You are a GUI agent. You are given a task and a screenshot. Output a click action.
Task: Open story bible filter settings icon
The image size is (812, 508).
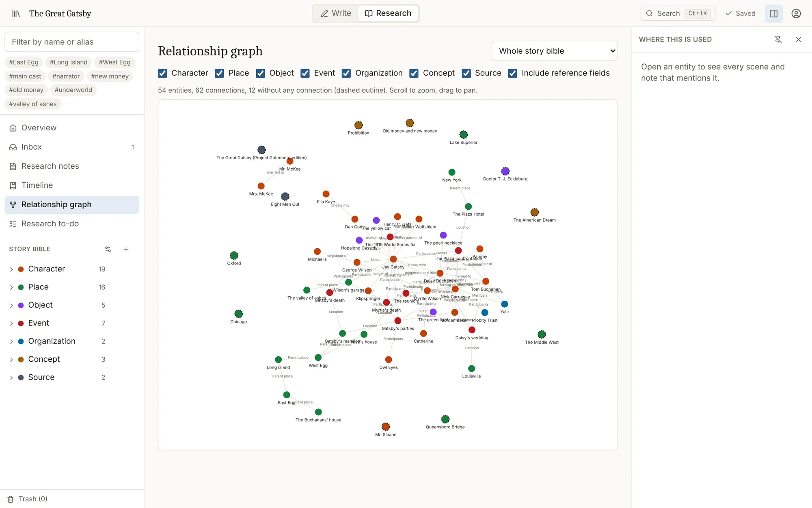(x=108, y=249)
